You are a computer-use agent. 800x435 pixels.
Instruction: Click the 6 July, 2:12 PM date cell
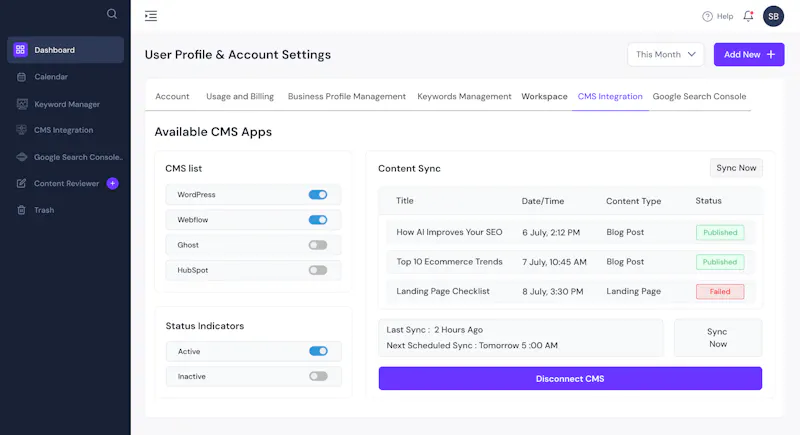click(x=551, y=233)
